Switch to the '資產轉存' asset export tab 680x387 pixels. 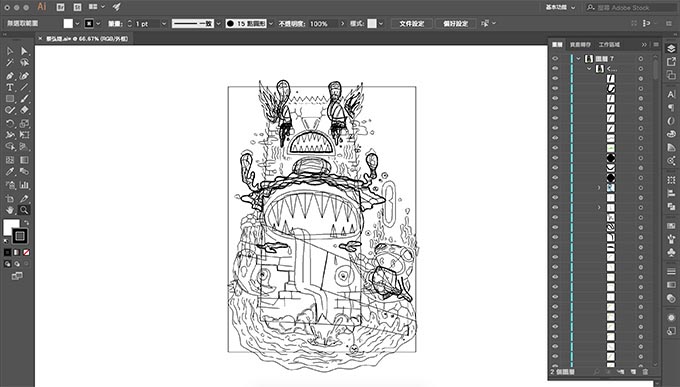(x=580, y=45)
